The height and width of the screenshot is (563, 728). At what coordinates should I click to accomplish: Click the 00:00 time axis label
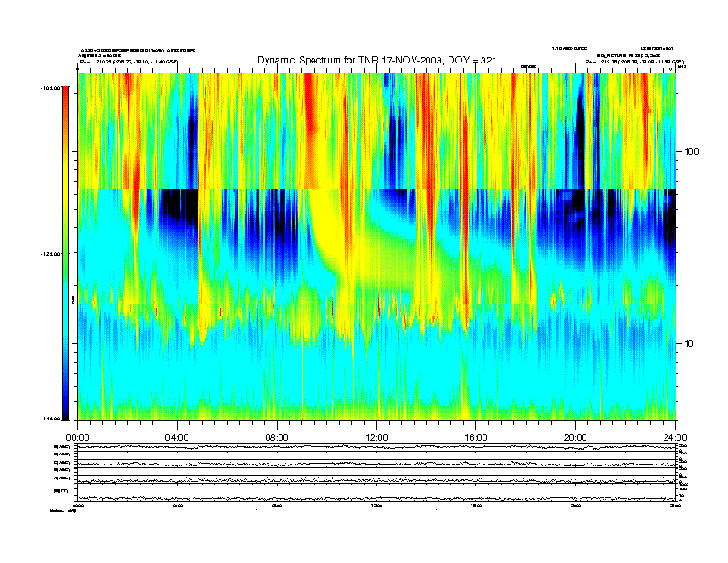tap(77, 438)
